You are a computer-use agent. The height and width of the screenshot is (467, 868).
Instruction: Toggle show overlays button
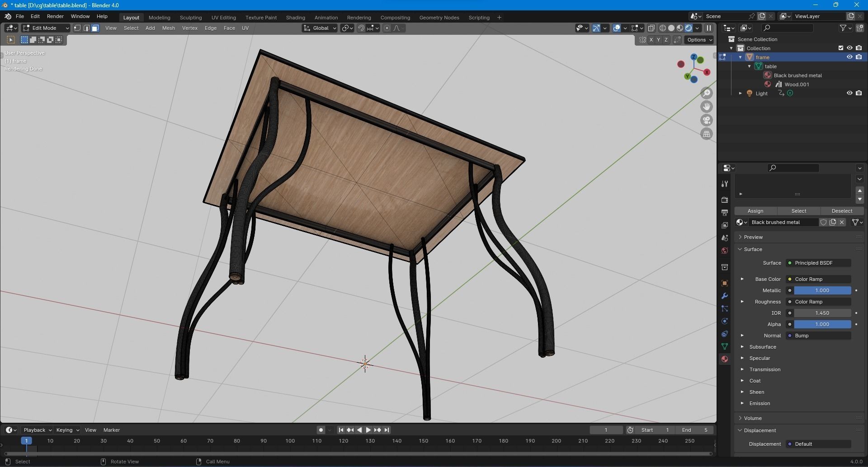(617, 28)
